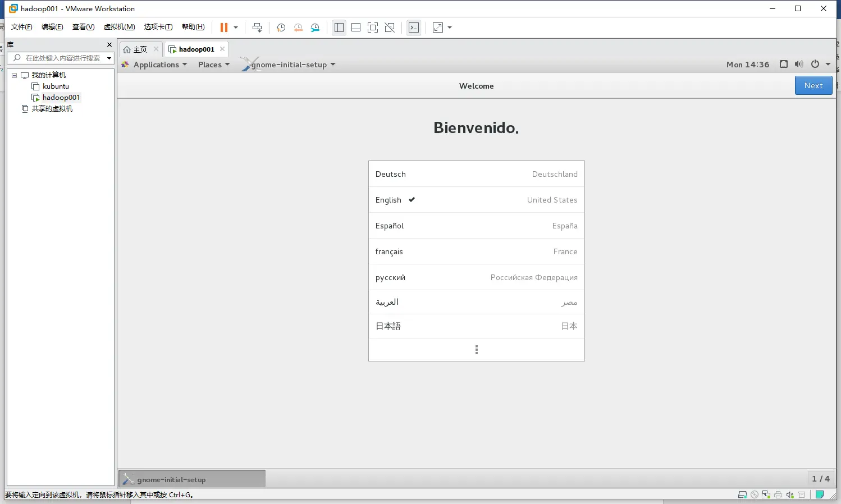Expand the Places menu

pos(214,65)
